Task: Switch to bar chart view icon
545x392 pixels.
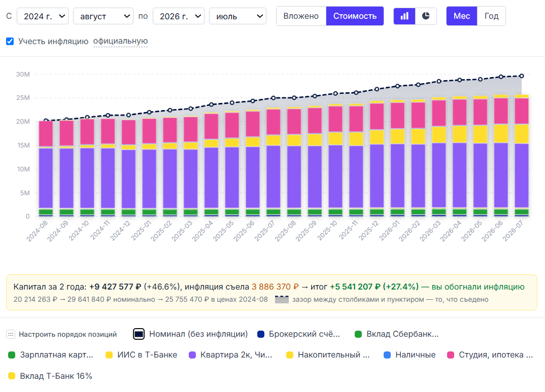Action: pos(404,16)
